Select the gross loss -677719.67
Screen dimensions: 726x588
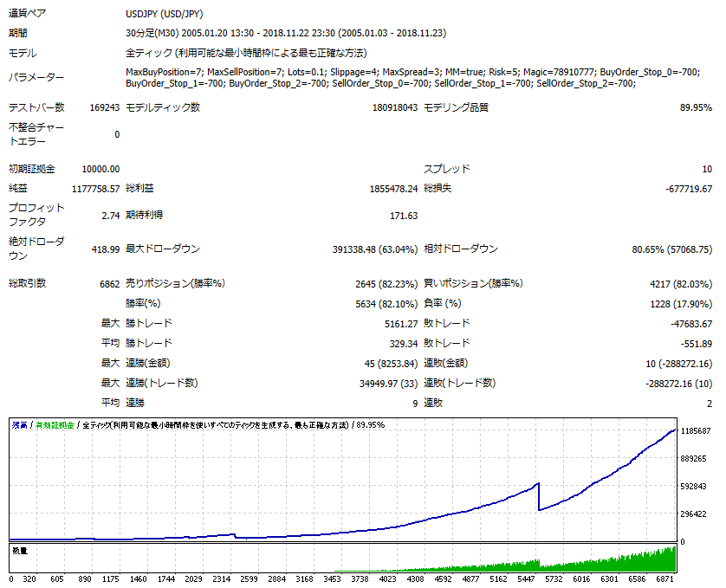pos(689,189)
